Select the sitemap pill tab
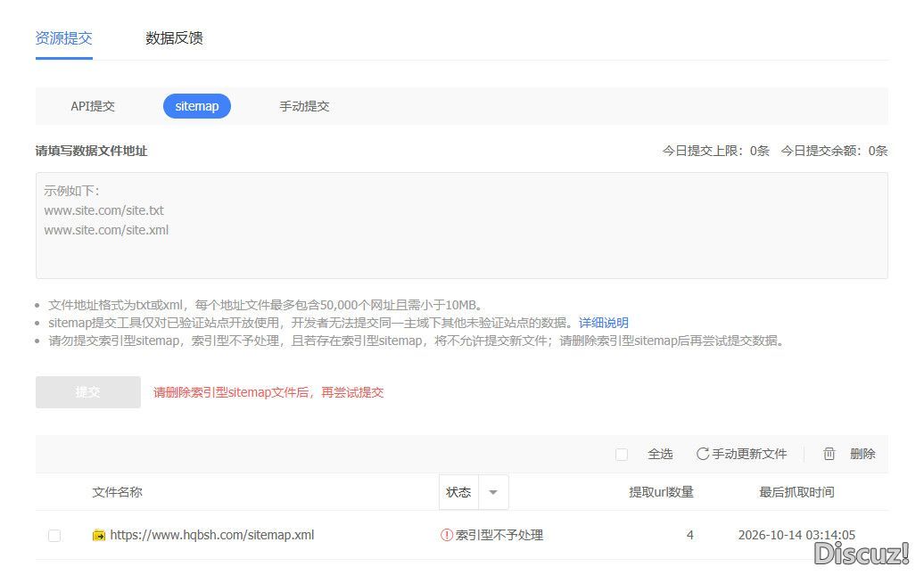Viewport: 924px width, 575px height. [x=197, y=106]
